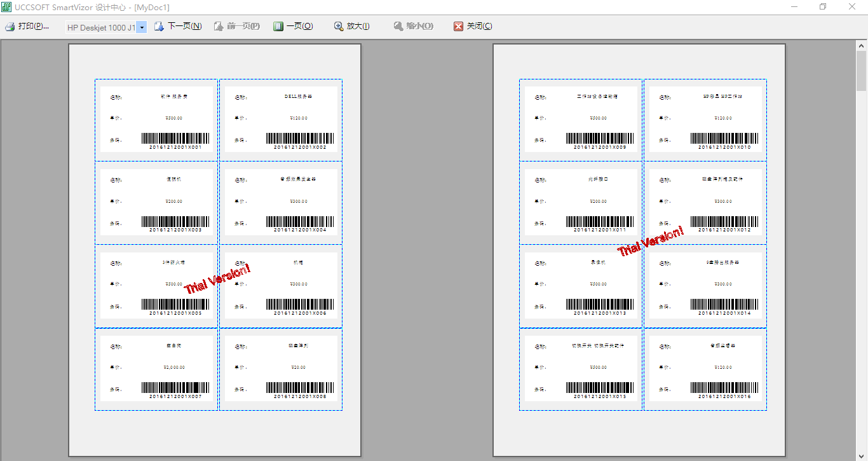
Task: Click barcode text 20161212001X005
Action: 175,313
